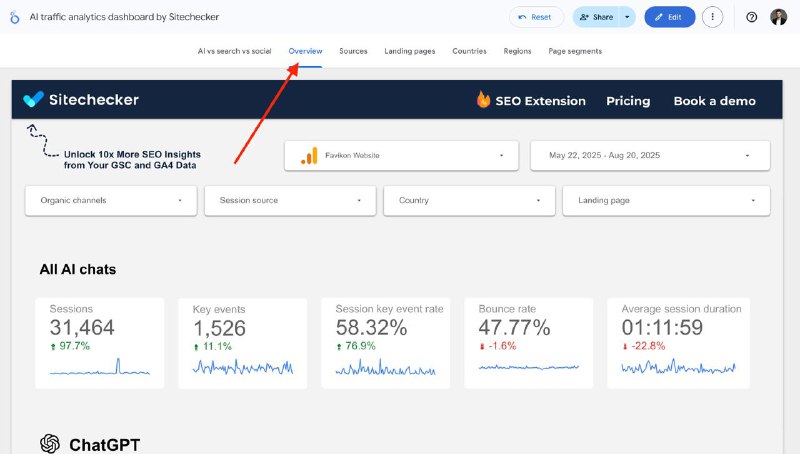
Task: Switch to the Sources tab
Action: pos(353,51)
